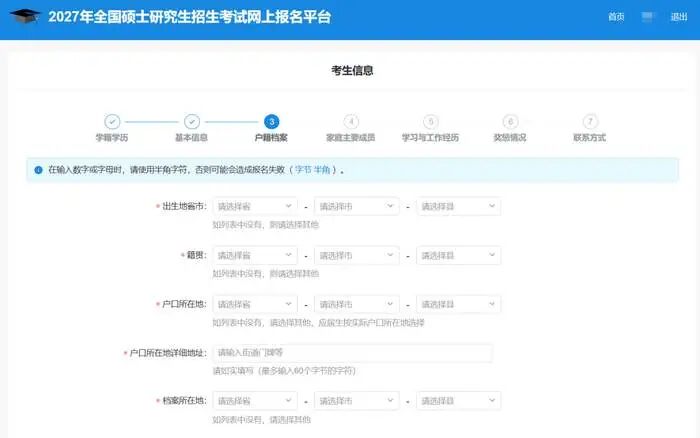700x438 pixels.
Task: Click the 基本信息 step label
Action: coord(192,138)
